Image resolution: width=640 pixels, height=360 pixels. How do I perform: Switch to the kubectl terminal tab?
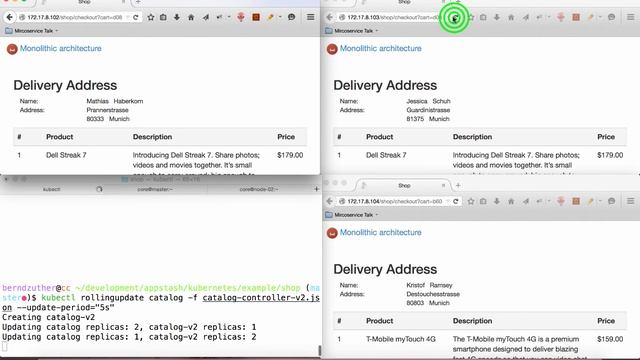pyautogui.click(x=51, y=189)
